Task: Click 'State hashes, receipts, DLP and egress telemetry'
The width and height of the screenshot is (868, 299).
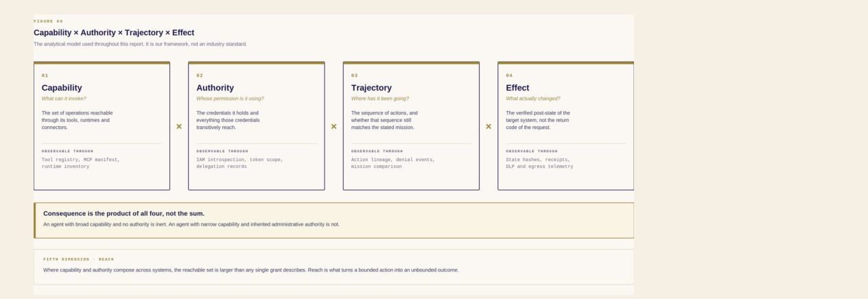Action: tap(540, 163)
